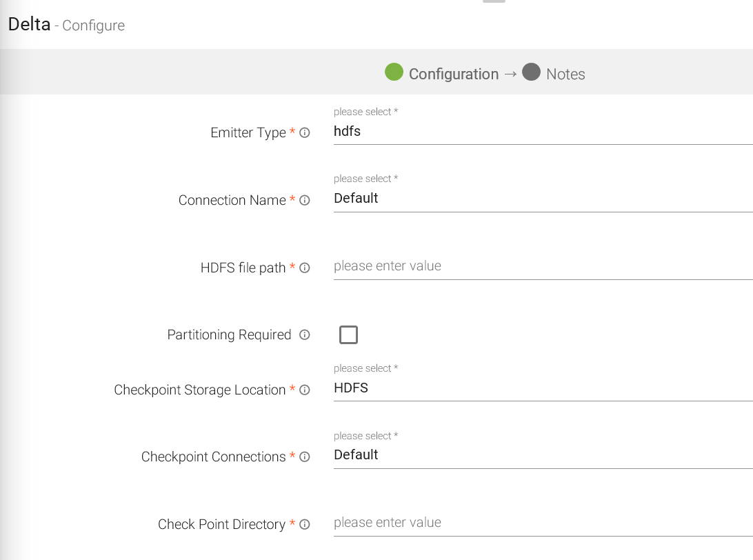Image resolution: width=753 pixels, height=560 pixels.
Task: Click the info icon beside Emitter Type
Action: (x=304, y=132)
